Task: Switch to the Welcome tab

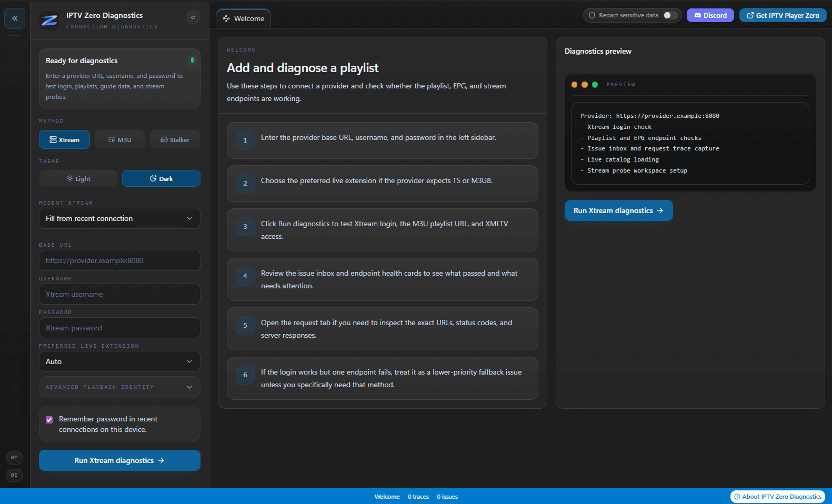Action: pyautogui.click(x=244, y=18)
